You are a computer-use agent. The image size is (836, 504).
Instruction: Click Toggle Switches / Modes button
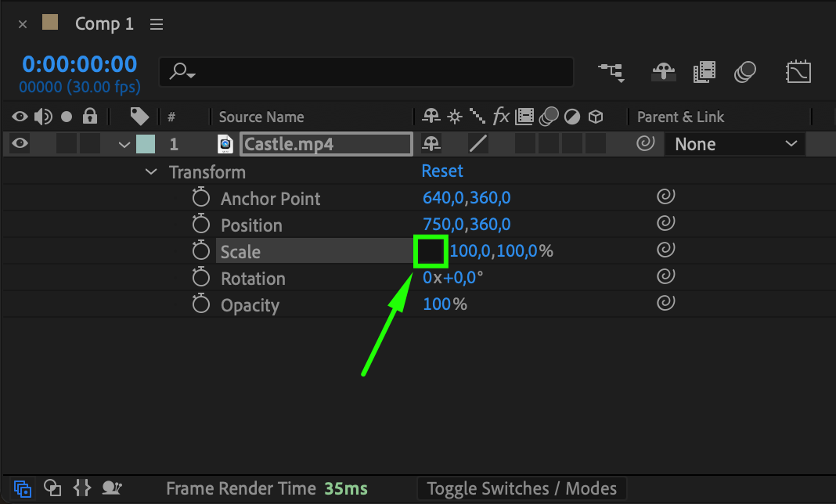click(x=521, y=489)
